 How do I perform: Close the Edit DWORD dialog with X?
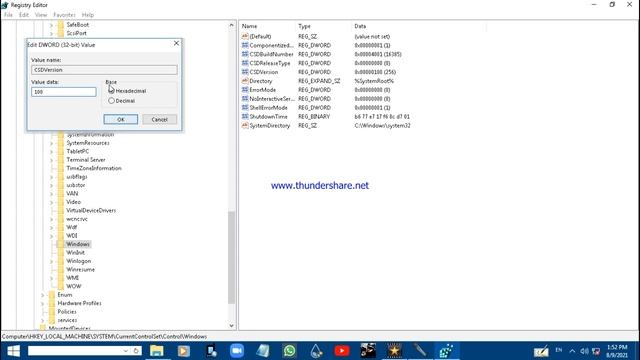[x=176, y=43]
